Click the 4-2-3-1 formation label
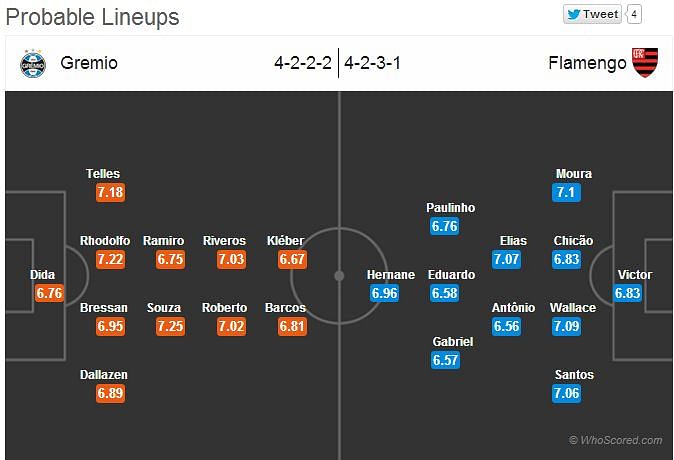Viewport: 674px width, 460px height. pos(372,63)
